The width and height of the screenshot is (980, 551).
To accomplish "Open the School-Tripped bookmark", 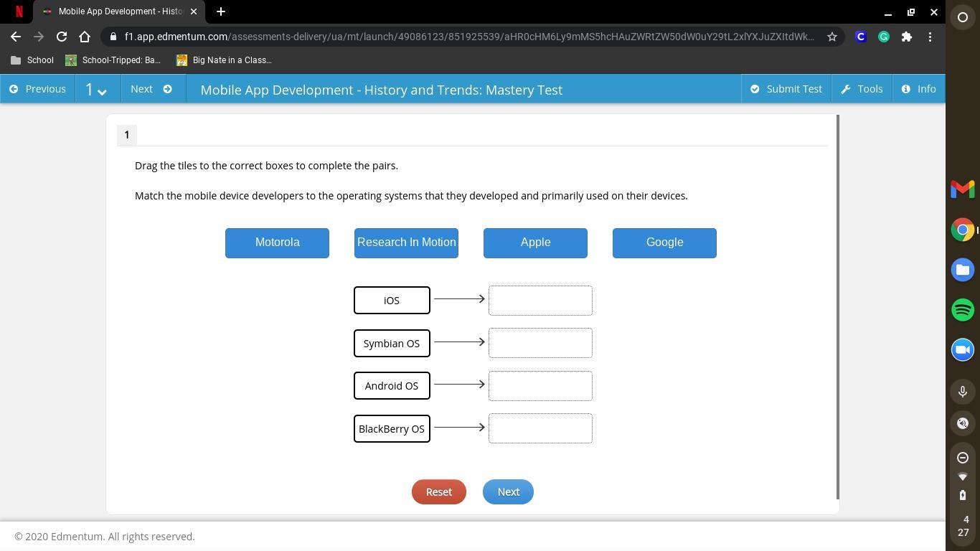I will (x=113, y=60).
